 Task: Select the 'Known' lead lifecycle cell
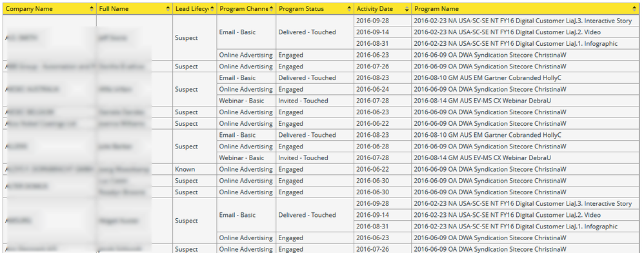click(195, 169)
